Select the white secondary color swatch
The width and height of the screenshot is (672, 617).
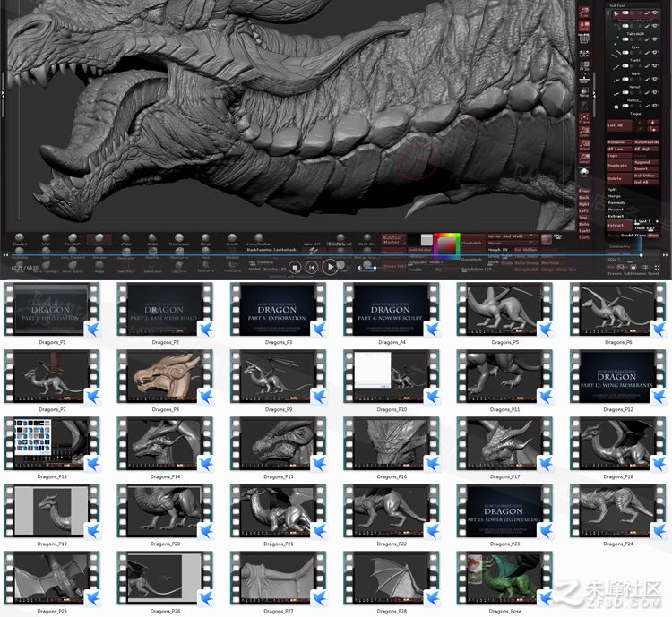(426, 239)
